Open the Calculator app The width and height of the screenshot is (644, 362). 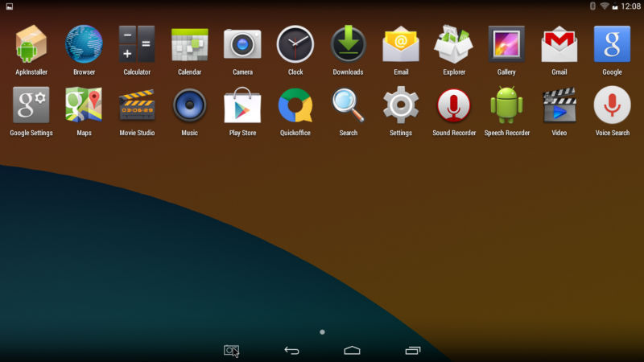[137, 44]
